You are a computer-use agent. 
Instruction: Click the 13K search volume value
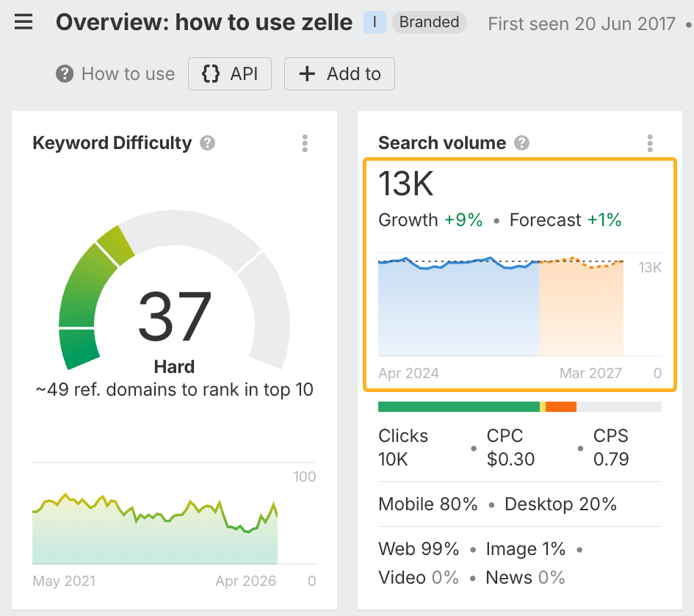click(x=406, y=184)
